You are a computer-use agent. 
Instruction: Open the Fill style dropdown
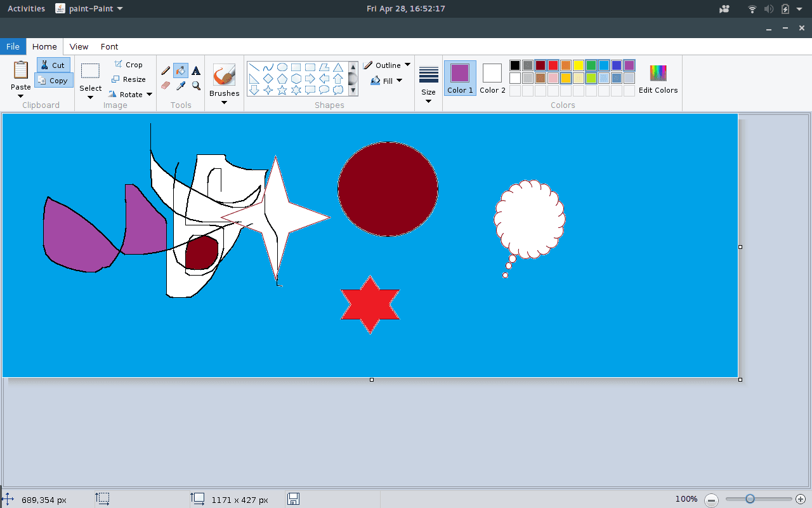pos(399,81)
